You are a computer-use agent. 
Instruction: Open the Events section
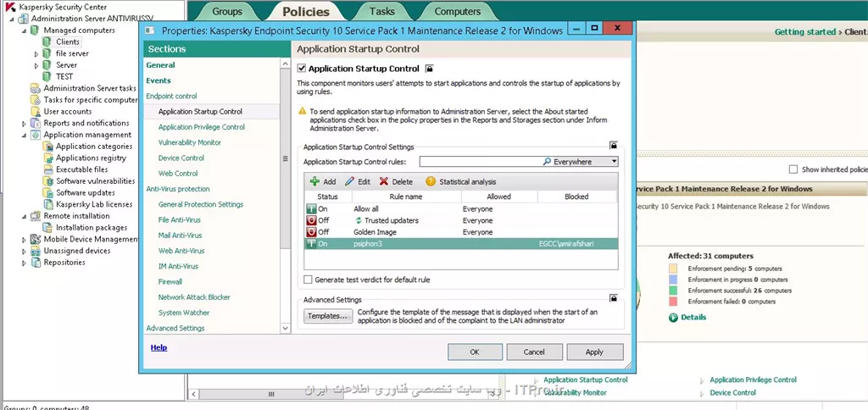[159, 80]
